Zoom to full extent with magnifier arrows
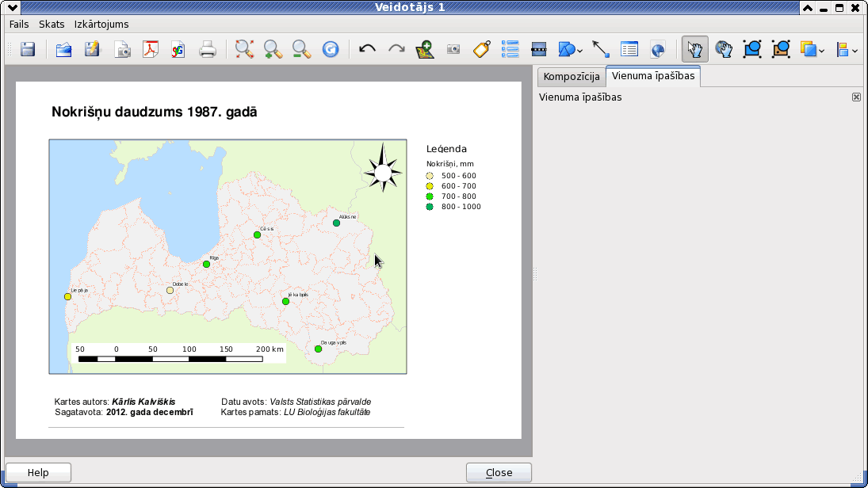This screenshot has height=488, width=868. click(x=244, y=49)
